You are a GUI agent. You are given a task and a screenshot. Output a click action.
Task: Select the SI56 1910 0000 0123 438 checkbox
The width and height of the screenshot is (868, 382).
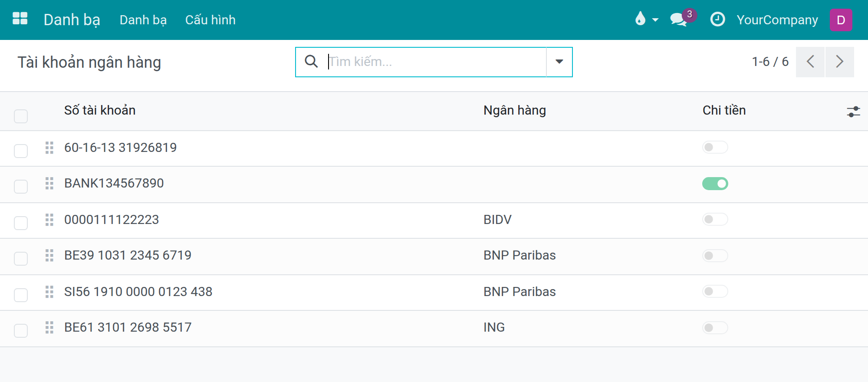(x=21, y=295)
